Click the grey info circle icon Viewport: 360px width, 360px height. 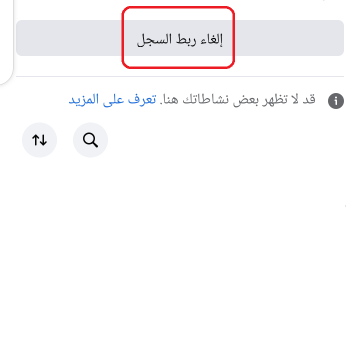click(x=336, y=101)
